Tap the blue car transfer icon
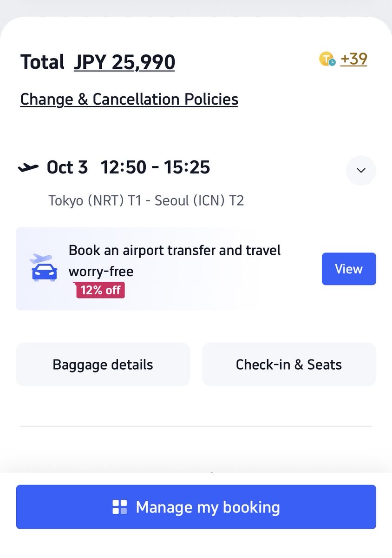Screen dimensions: 392x558 (x=45, y=272)
